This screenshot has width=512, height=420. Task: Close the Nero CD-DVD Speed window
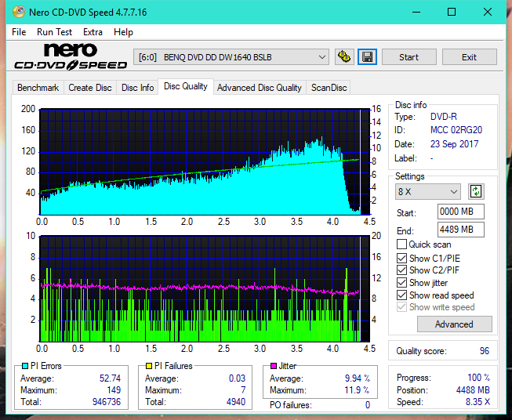(488, 12)
